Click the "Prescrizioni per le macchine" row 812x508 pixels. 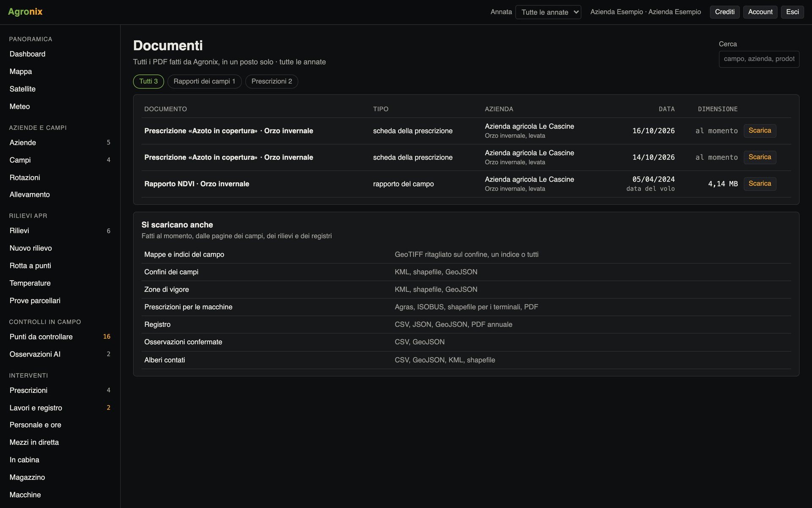click(x=466, y=307)
